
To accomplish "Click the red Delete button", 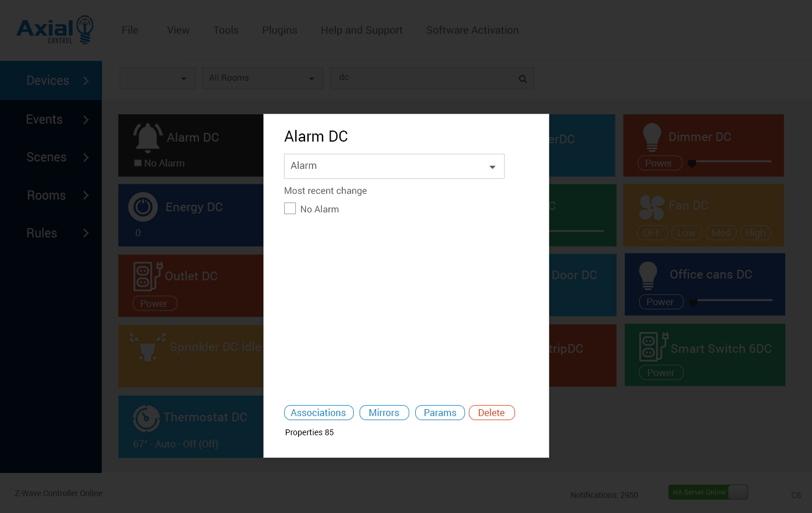I will (491, 413).
